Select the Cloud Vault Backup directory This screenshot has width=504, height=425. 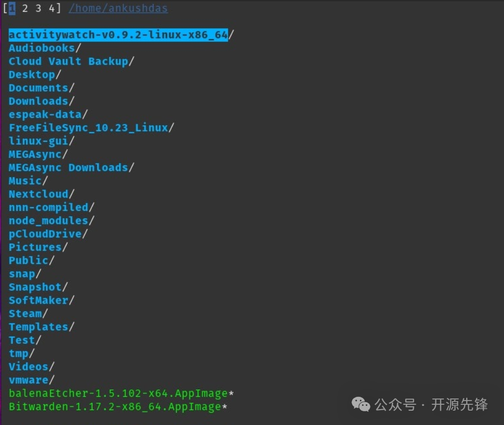(71, 61)
